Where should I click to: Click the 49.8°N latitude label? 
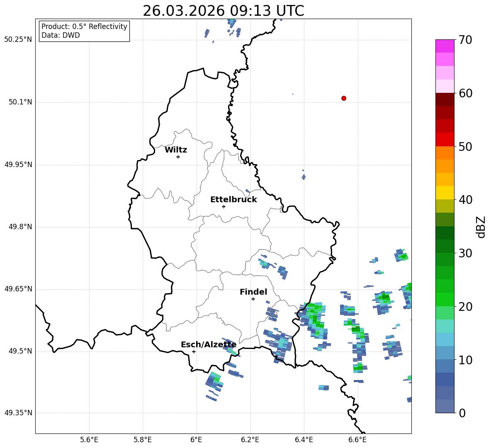pyautogui.click(x=20, y=227)
